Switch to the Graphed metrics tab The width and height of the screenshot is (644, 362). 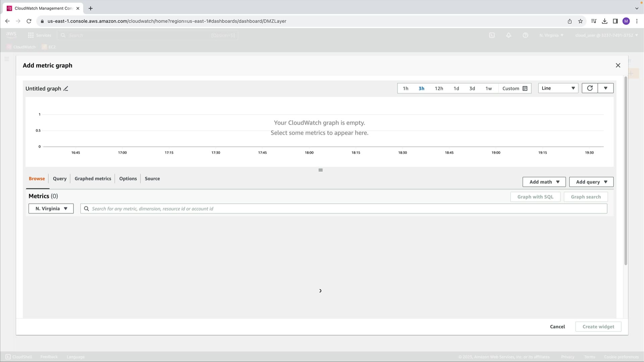[x=93, y=179]
